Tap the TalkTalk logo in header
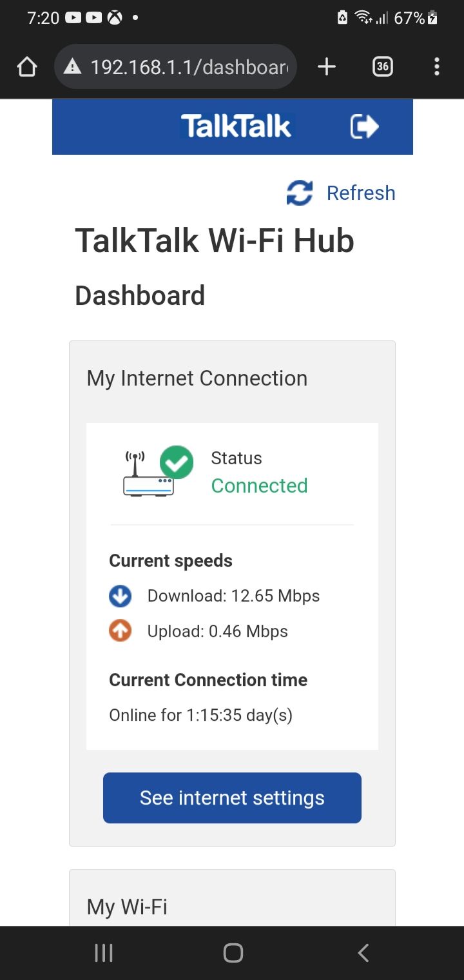The width and height of the screenshot is (464, 980). pos(236,126)
